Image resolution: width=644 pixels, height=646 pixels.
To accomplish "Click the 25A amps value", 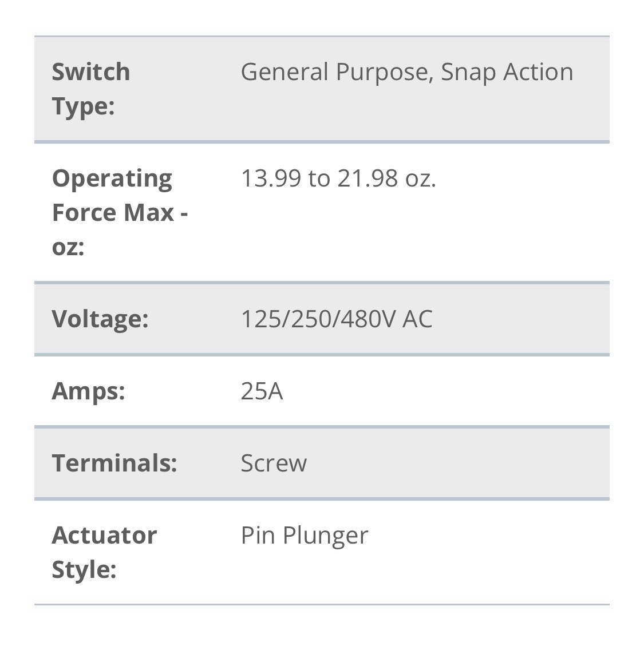I will 262,391.
